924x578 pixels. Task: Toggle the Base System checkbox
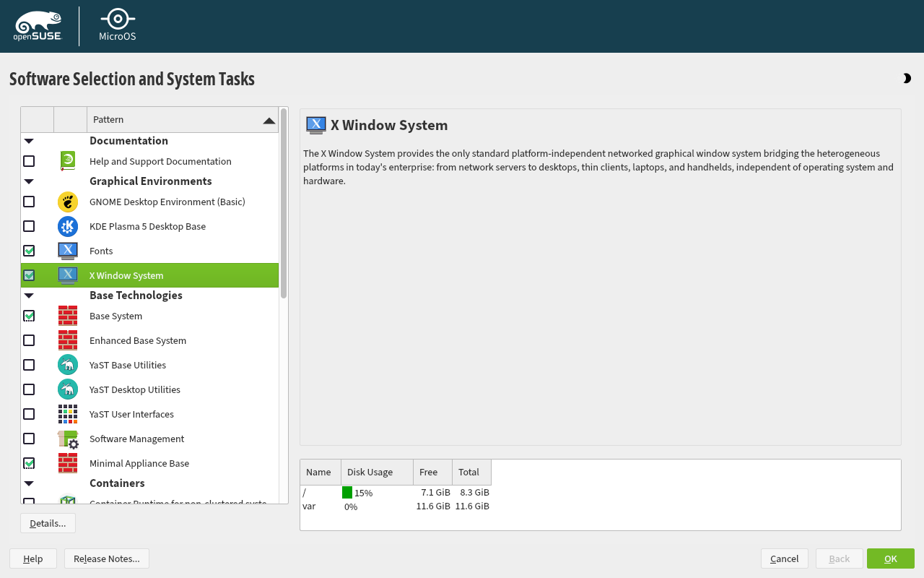pos(29,316)
